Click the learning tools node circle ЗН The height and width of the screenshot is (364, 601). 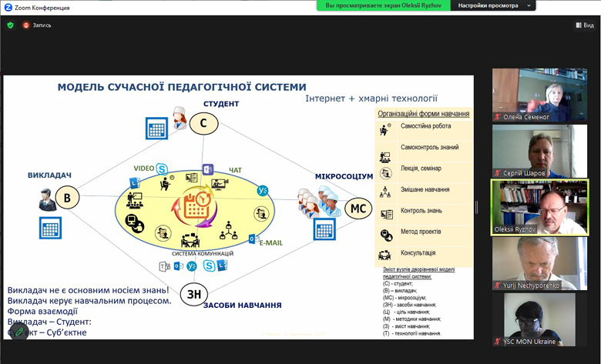[x=194, y=294]
